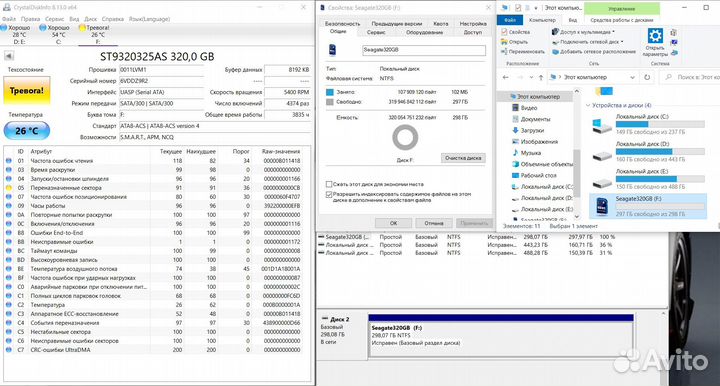The height and width of the screenshot is (386, 720).
Task: Click the 26 °C temperature button
Action: point(27,131)
